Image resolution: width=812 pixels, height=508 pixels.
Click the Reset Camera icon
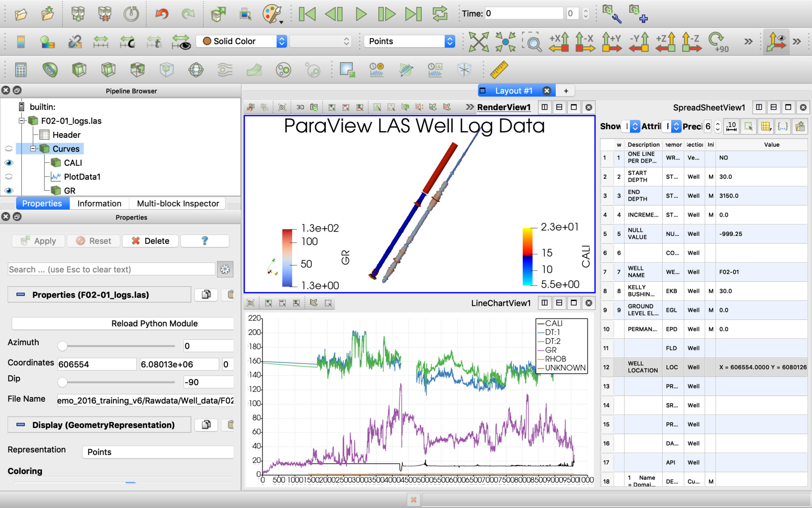pos(478,41)
